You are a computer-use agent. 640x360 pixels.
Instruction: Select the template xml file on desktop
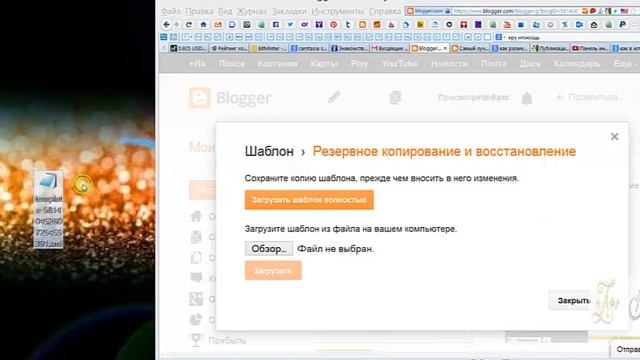49,210
